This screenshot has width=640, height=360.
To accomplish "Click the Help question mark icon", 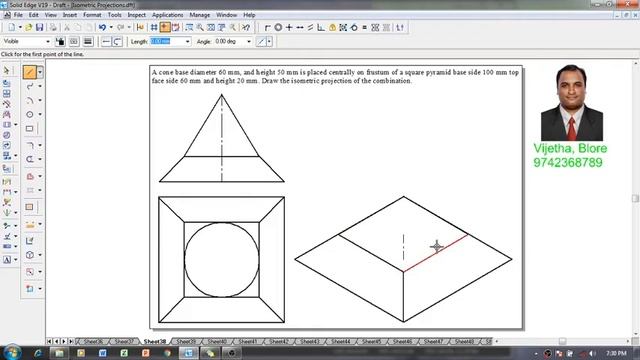I will (246, 28).
